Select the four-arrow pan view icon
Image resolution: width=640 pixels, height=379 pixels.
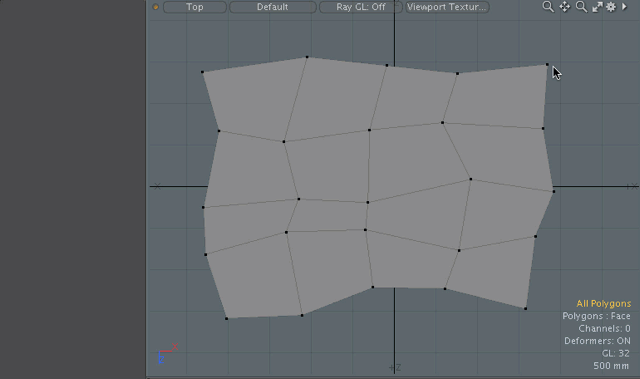point(564,7)
